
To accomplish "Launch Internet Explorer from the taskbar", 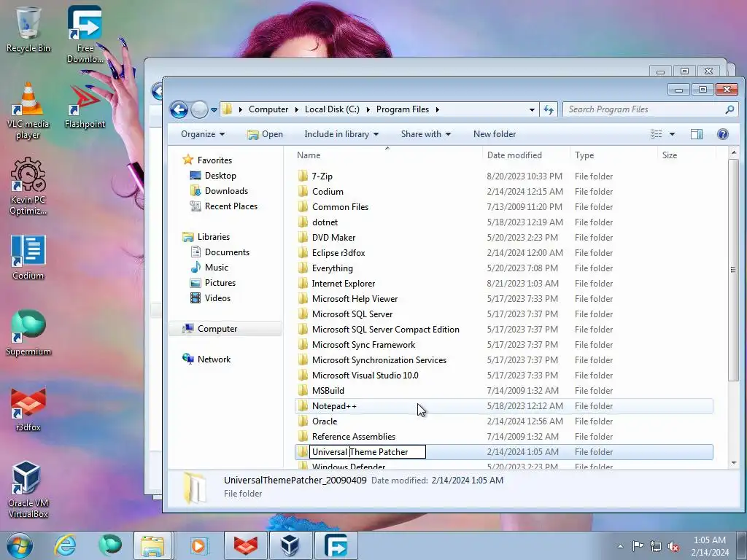I will click(65, 545).
